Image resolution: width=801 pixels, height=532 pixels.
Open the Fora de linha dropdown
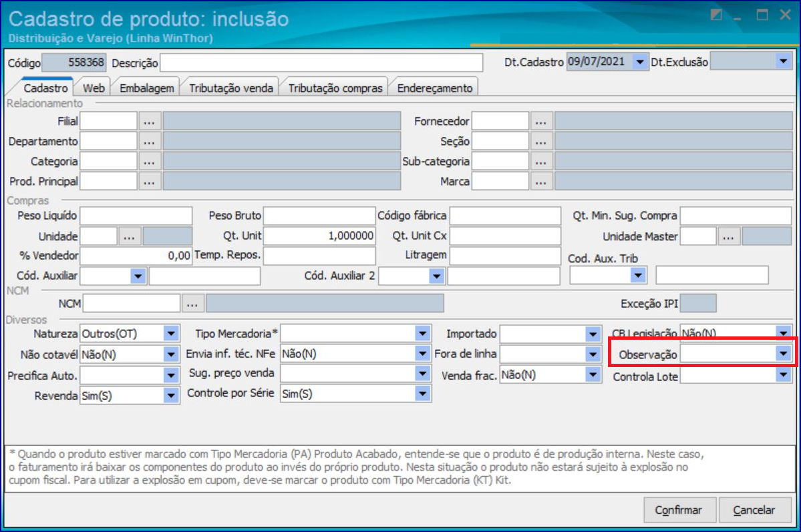coord(593,354)
